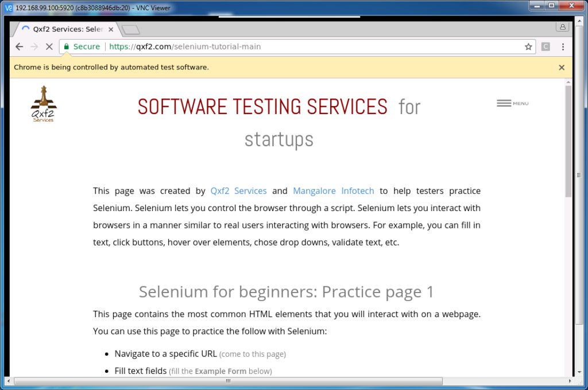Open a new browser tab
588x390 pixels.
click(x=131, y=29)
